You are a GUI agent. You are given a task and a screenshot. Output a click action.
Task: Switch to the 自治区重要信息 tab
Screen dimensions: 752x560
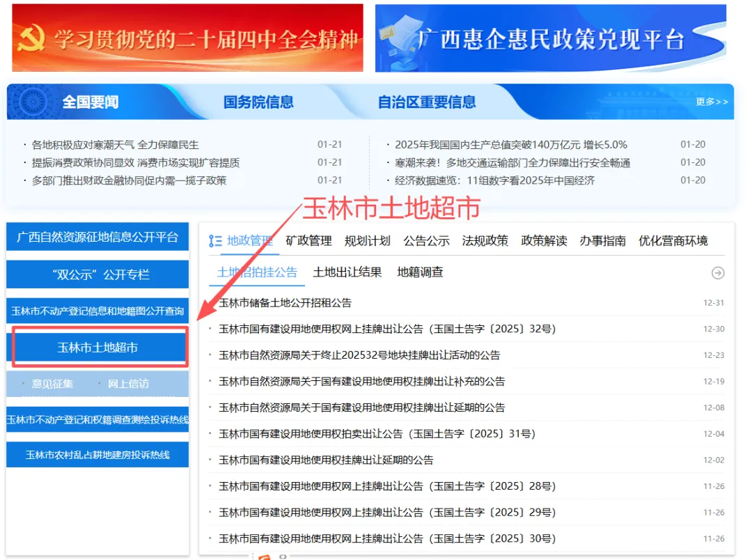[426, 102]
